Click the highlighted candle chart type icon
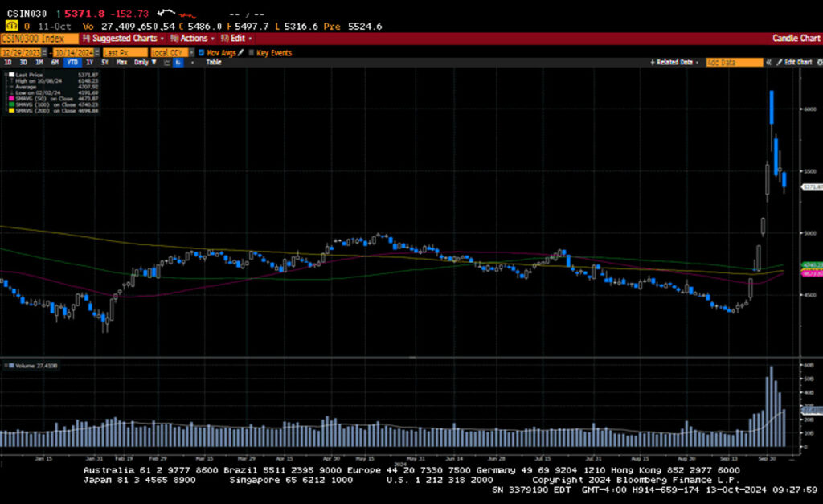Screen dimensions: 823x504 coord(178,62)
